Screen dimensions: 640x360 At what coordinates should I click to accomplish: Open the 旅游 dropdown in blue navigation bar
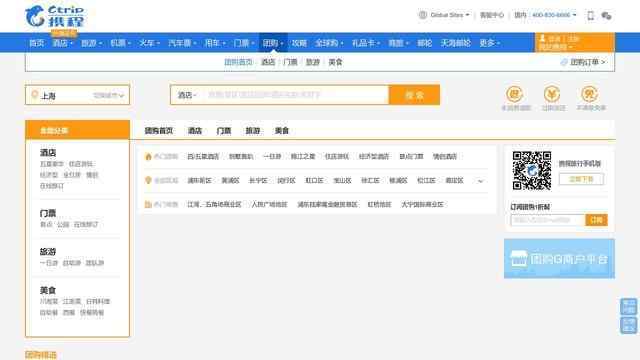coord(91,43)
